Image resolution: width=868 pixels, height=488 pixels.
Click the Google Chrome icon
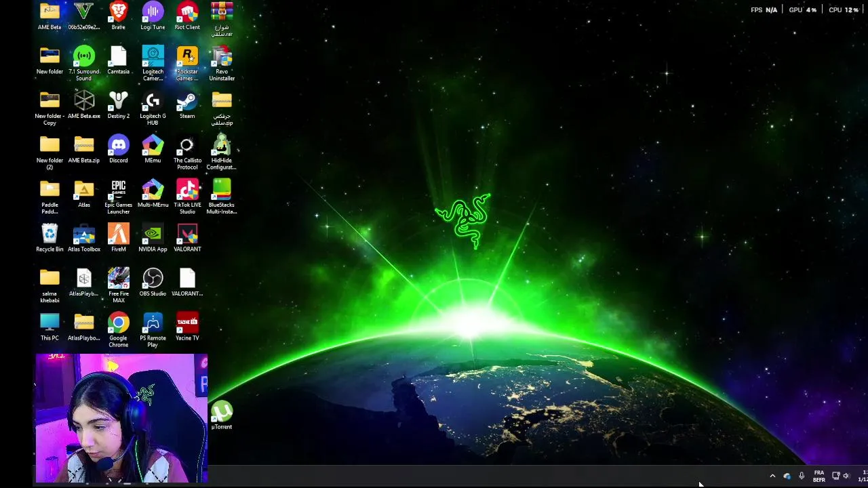pos(118,330)
